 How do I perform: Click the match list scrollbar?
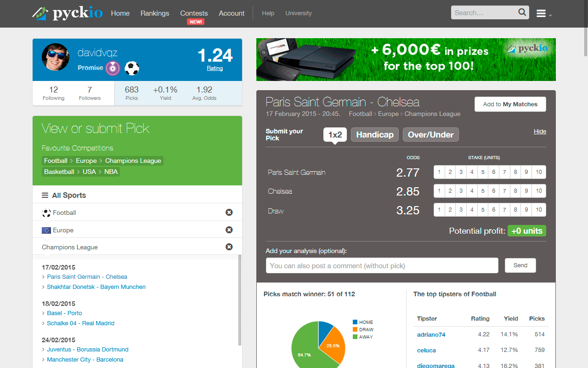pos(240,300)
